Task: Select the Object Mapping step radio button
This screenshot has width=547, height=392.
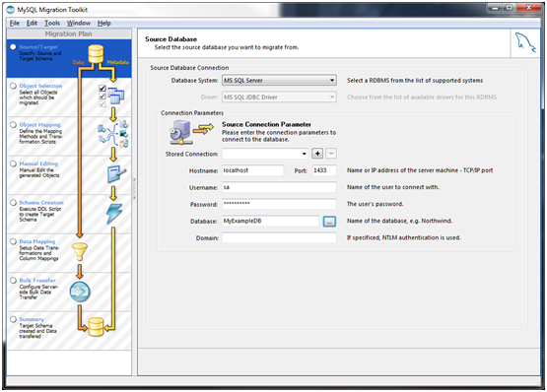Action: coord(13,124)
